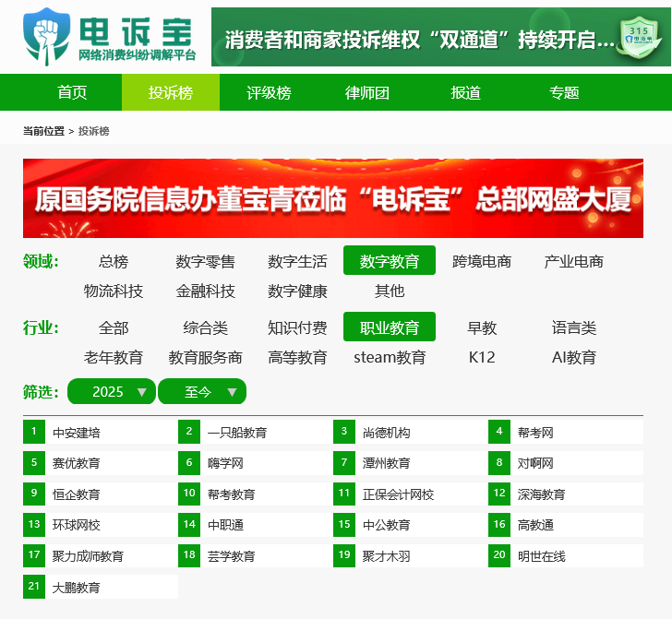
Task: Go to 首页 in navigation bar
Action: tap(72, 92)
